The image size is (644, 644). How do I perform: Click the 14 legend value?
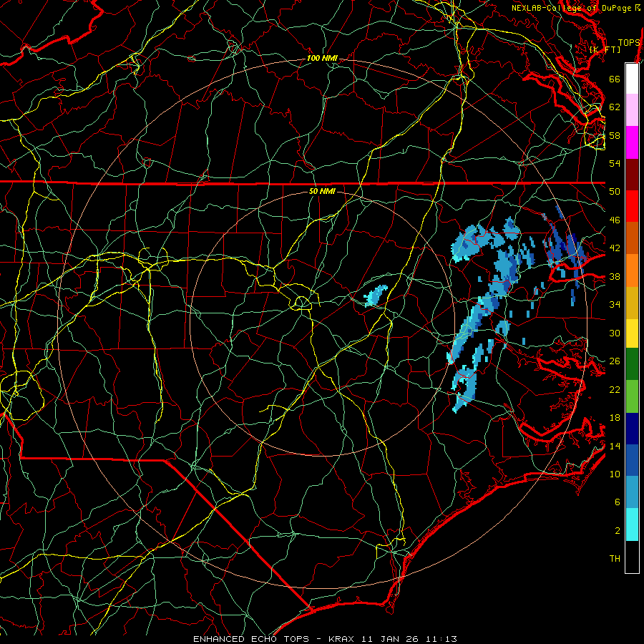615,446
